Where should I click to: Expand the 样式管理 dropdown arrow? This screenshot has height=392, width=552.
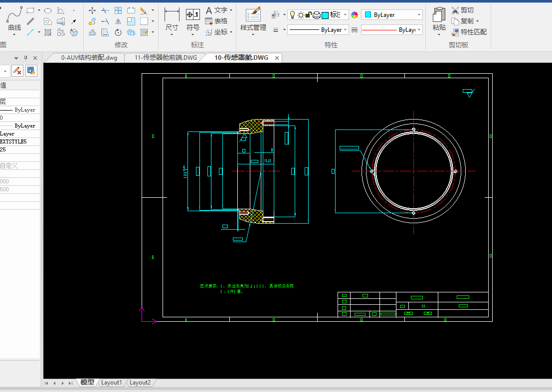[x=253, y=34]
